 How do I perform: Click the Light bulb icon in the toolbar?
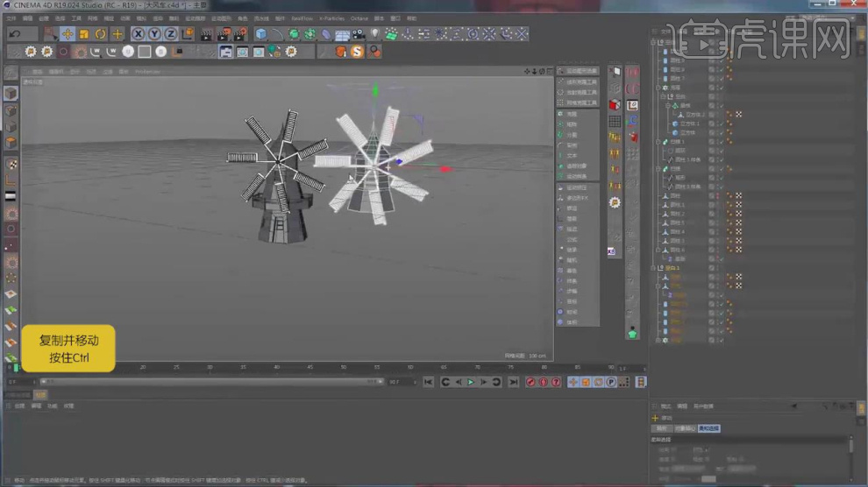pyautogui.click(x=375, y=34)
